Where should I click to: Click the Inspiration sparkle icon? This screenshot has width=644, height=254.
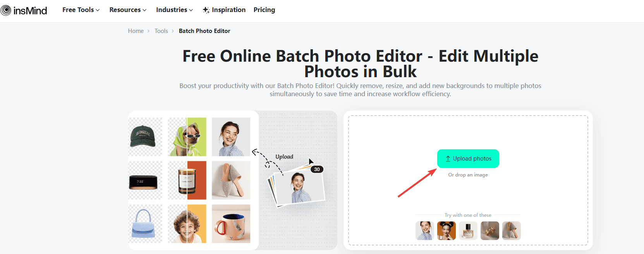click(206, 10)
